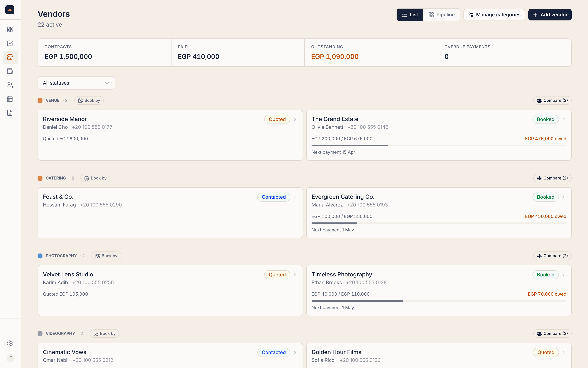Image resolution: width=588 pixels, height=368 pixels.
Task: Open the Riverside Manor vendor name
Action: [65, 119]
